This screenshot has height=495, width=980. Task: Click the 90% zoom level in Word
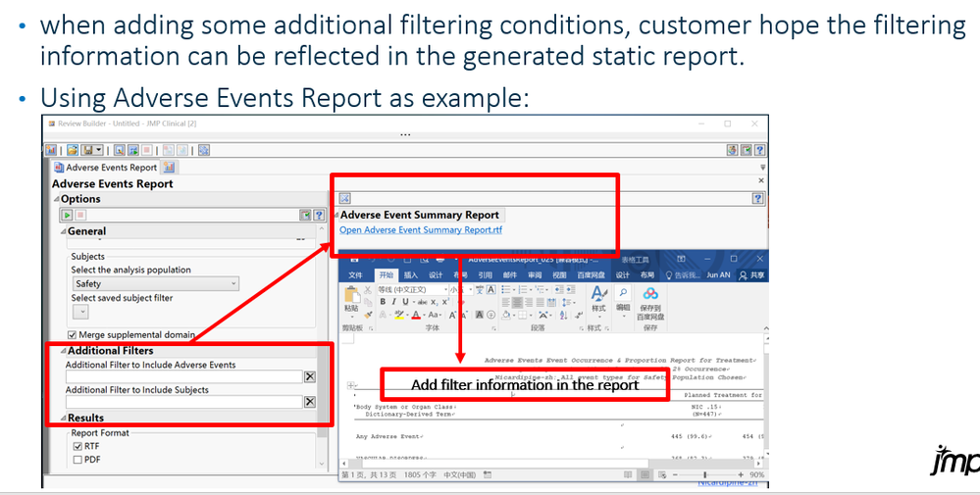click(757, 475)
